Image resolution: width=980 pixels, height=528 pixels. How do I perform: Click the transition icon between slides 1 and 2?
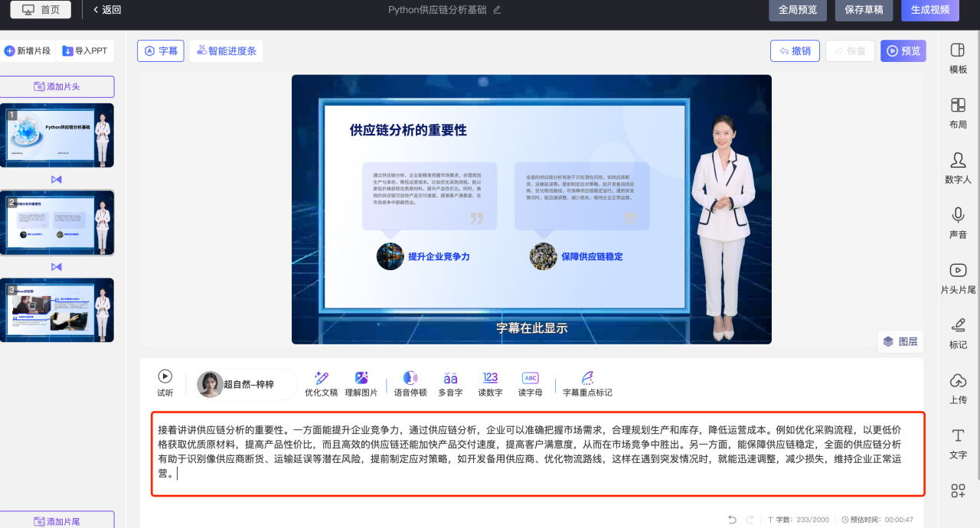[56, 179]
